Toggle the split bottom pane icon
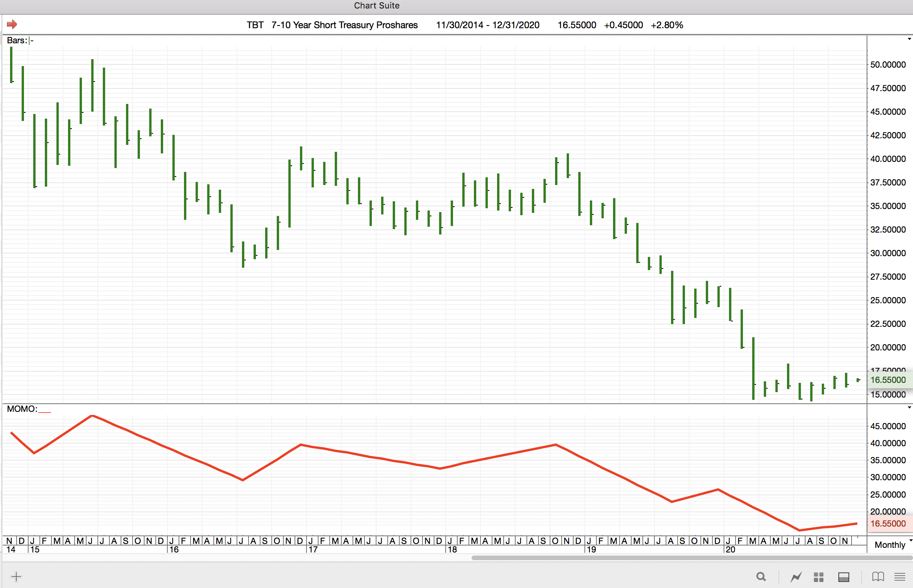Image resolution: width=913 pixels, height=588 pixels. click(843, 577)
